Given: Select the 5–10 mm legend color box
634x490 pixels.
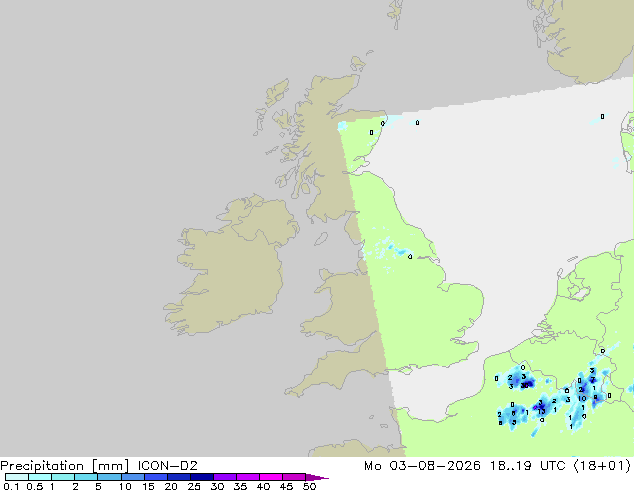Looking at the screenshot, I should (x=110, y=477).
